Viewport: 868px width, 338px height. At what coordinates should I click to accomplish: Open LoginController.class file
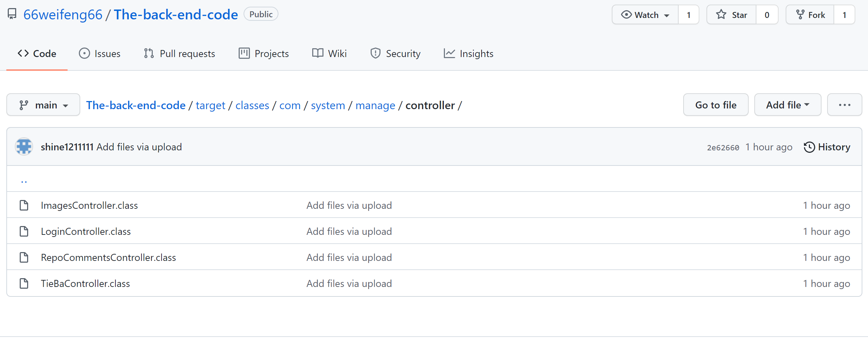tap(86, 231)
